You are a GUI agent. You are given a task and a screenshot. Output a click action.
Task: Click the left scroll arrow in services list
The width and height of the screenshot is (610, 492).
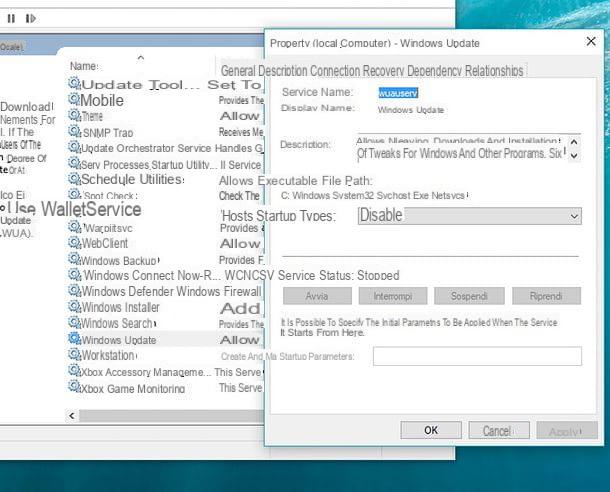[72, 416]
